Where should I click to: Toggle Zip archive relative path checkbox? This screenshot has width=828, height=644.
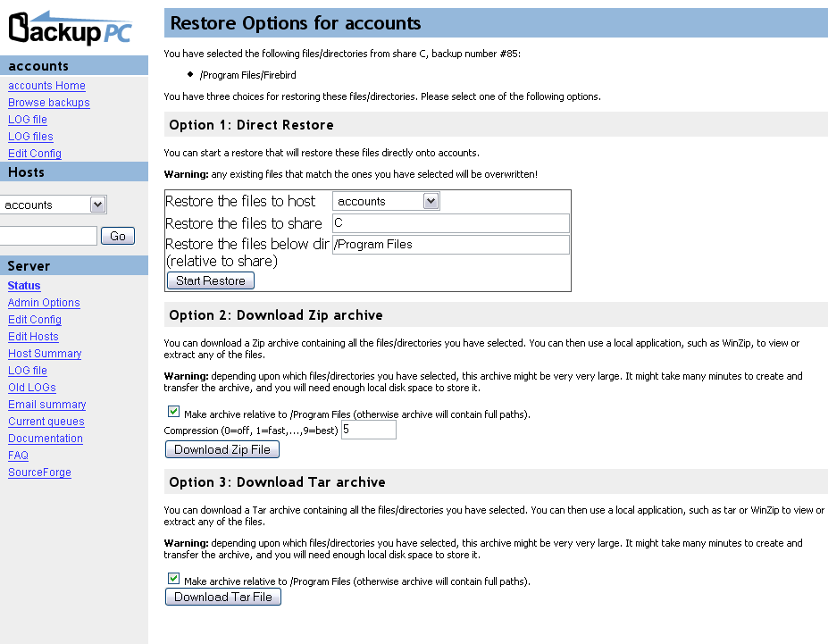coord(173,411)
